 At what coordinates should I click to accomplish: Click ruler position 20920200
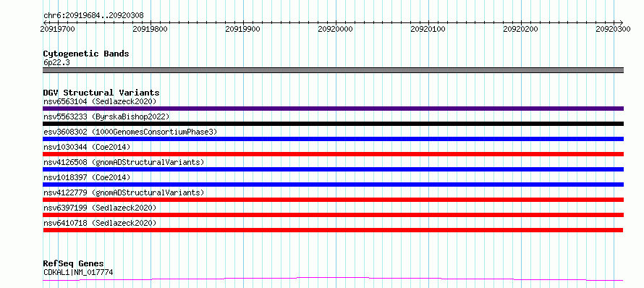(521, 29)
